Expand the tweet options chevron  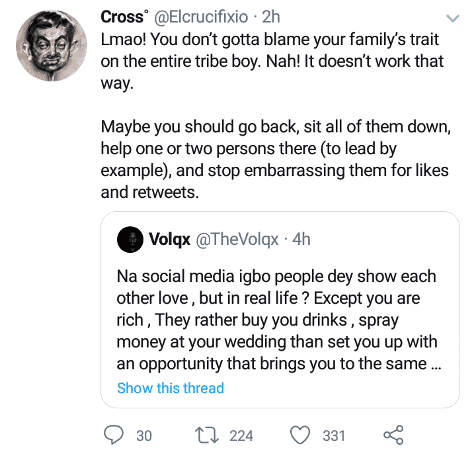click(453, 17)
